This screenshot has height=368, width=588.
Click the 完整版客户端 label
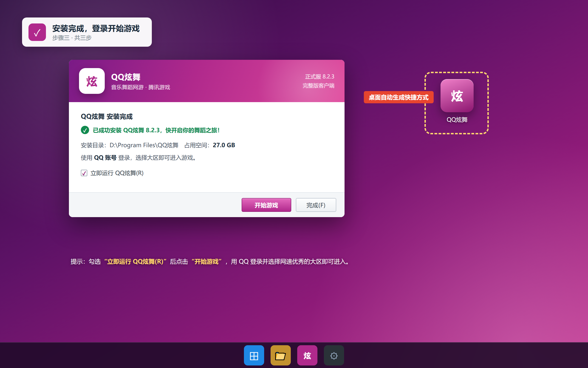[x=318, y=86]
